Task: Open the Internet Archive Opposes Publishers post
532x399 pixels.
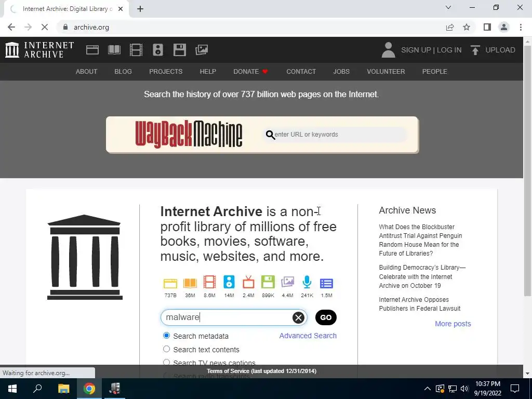Action: (420, 304)
